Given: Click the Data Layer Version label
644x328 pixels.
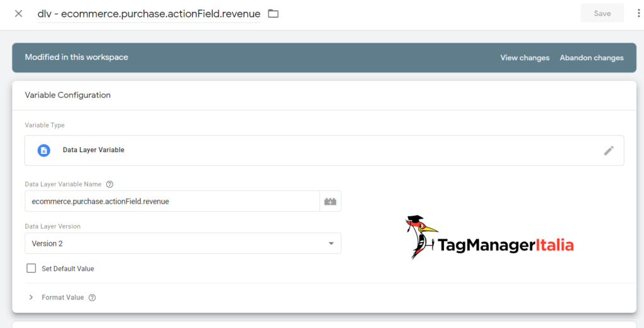Looking at the screenshot, I should point(53,226).
